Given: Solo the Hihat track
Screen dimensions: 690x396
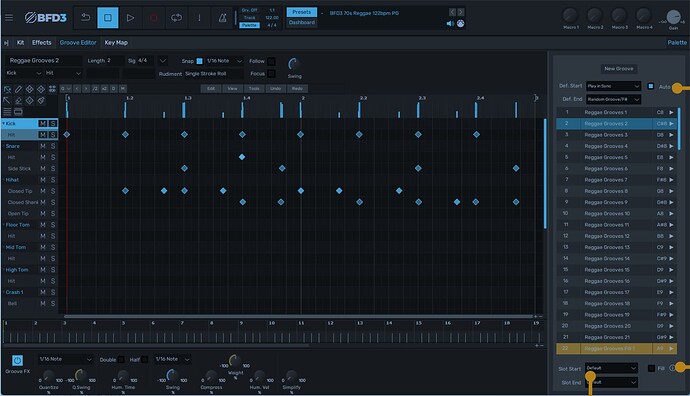Looking at the screenshot, I should [x=53, y=180].
